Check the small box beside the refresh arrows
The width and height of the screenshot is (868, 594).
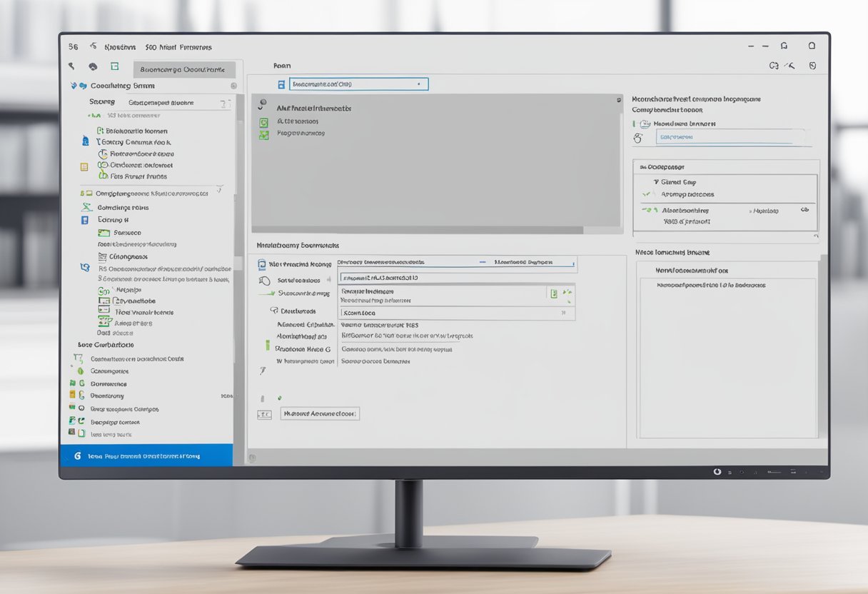click(x=553, y=293)
